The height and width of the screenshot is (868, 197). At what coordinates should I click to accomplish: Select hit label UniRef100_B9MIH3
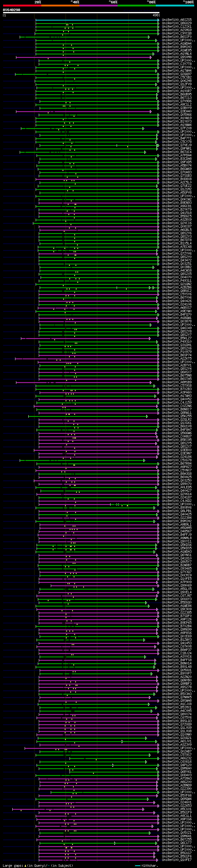(x=177, y=47)
